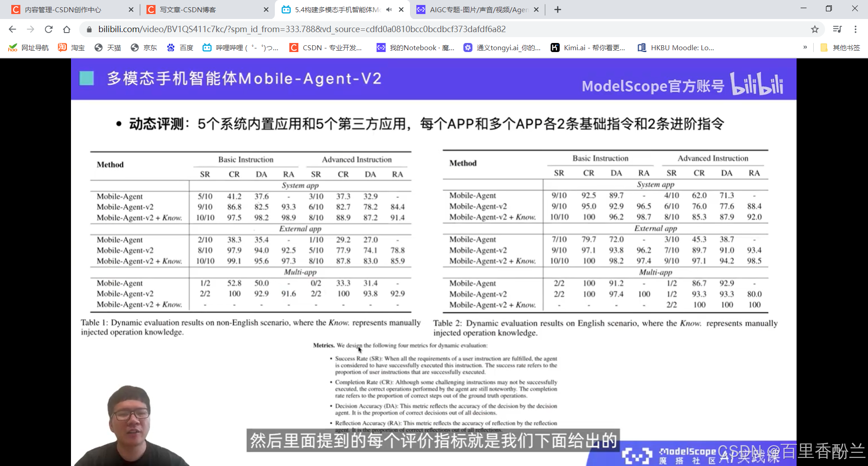Open 我的Notebook bookmark
The image size is (868, 466).
(x=415, y=48)
